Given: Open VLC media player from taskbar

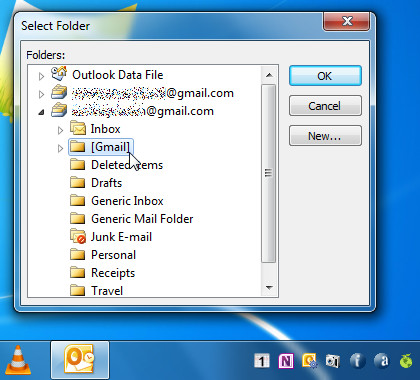Looking at the screenshot, I should pos(19,360).
